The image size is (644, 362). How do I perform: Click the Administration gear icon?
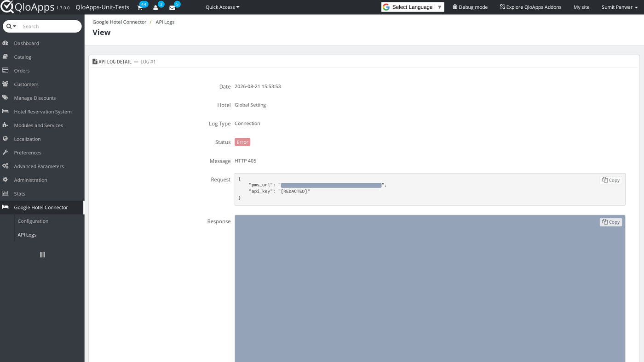pos(6,180)
